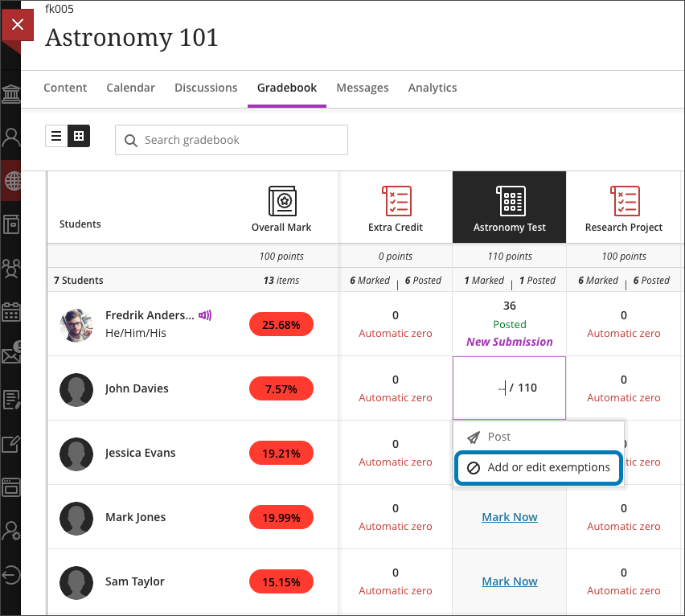This screenshot has height=616, width=685.
Task: Click John Davies' Astronomy Test mark field
Action: pos(508,388)
